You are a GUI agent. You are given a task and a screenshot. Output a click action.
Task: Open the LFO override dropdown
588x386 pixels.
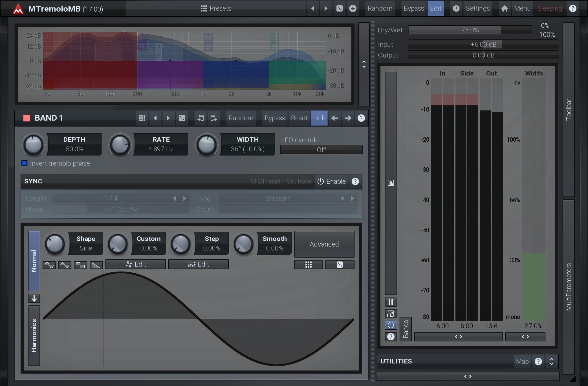[x=321, y=150]
